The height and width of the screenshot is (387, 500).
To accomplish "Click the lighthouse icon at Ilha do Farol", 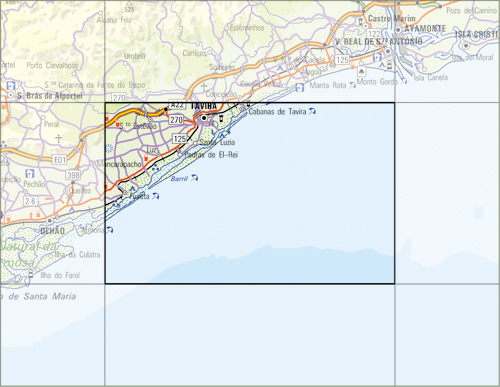I will [31, 274].
